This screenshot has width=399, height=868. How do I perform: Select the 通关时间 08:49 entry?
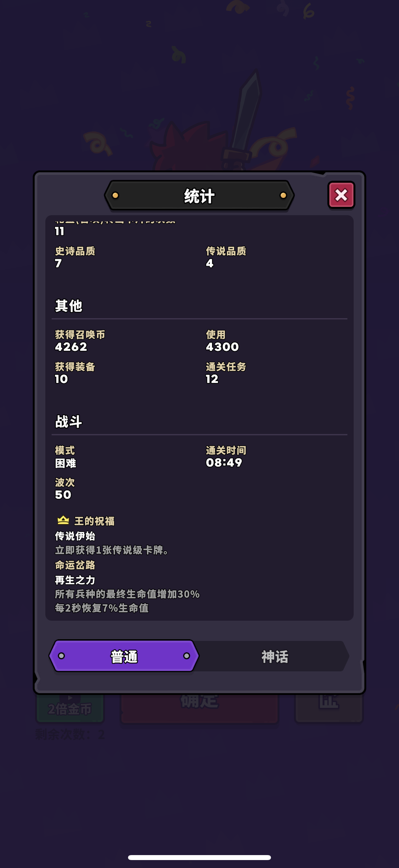coord(226,456)
